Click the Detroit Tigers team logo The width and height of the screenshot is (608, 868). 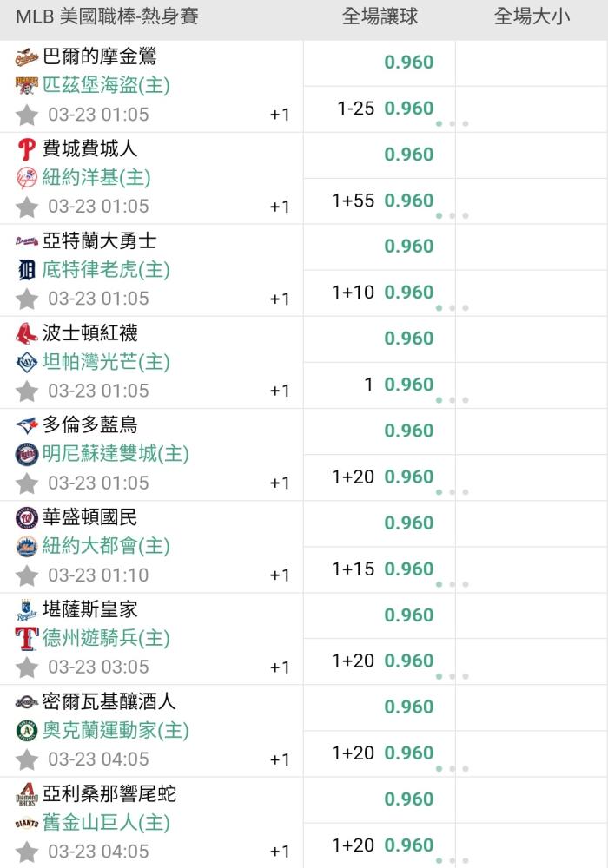click(x=27, y=270)
